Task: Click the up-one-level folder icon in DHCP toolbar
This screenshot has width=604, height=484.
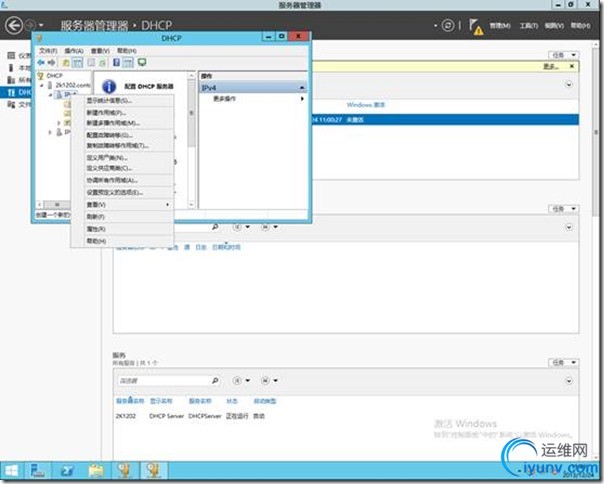Action: click(x=66, y=62)
